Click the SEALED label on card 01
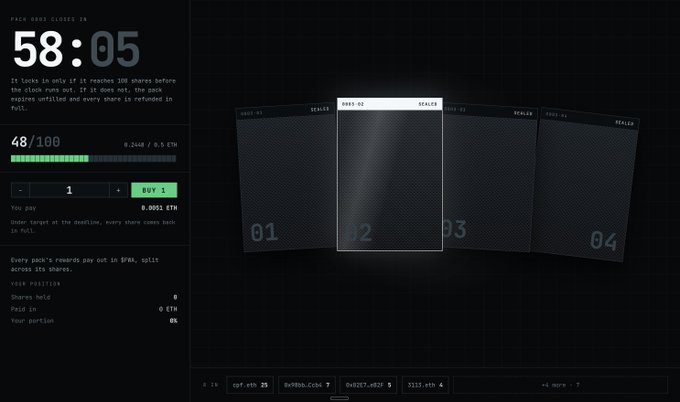This screenshot has width=680, height=402. [x=320, y=109]
